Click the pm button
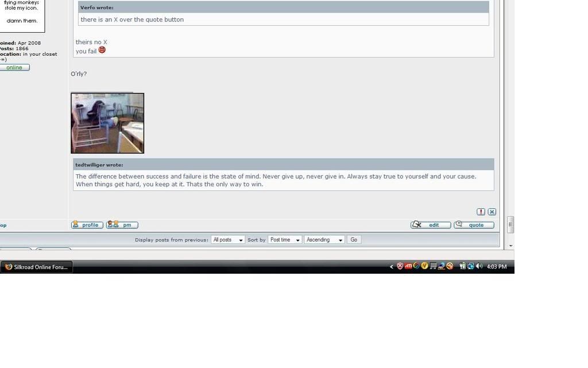This screenshot has height=368, width=588. point(122,225)
